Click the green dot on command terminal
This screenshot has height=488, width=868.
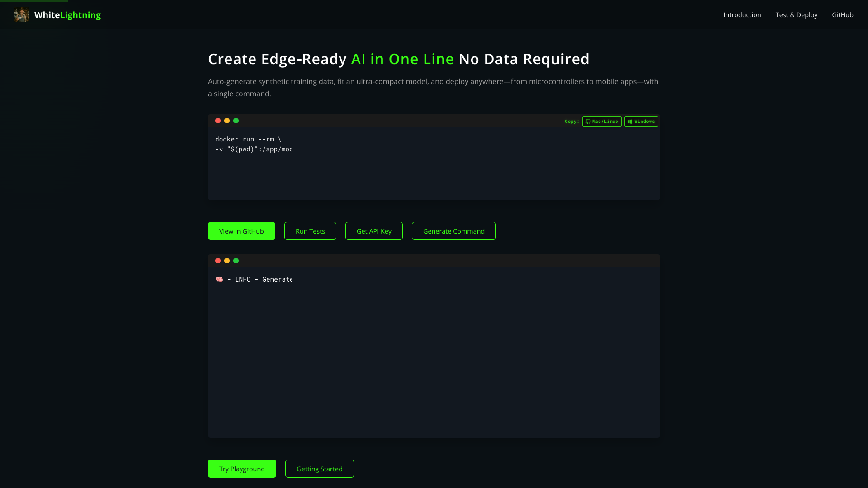tap(236, 121)
